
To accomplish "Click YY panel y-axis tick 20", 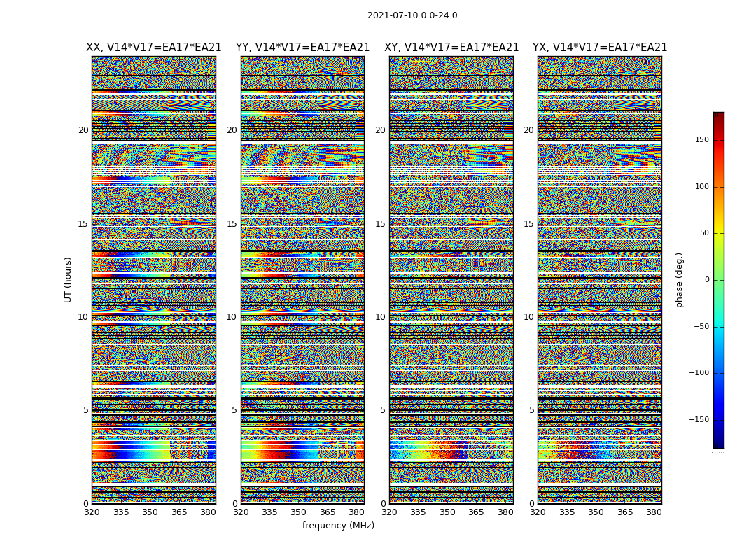I will pos(232,130).
